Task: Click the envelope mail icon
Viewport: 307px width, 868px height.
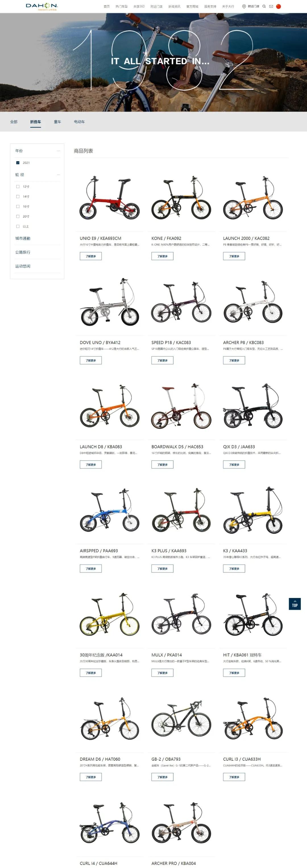Action: (271, 7)
